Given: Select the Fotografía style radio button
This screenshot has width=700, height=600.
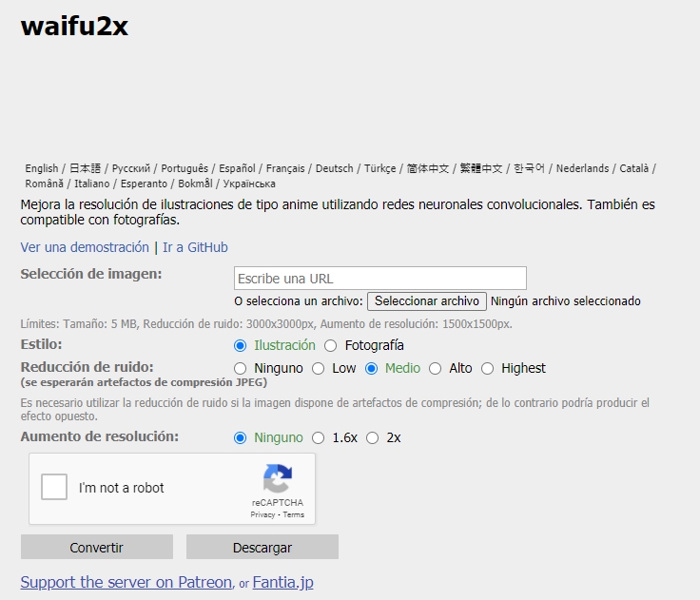Looking at the screenshot, I should [x=330, y=345].
